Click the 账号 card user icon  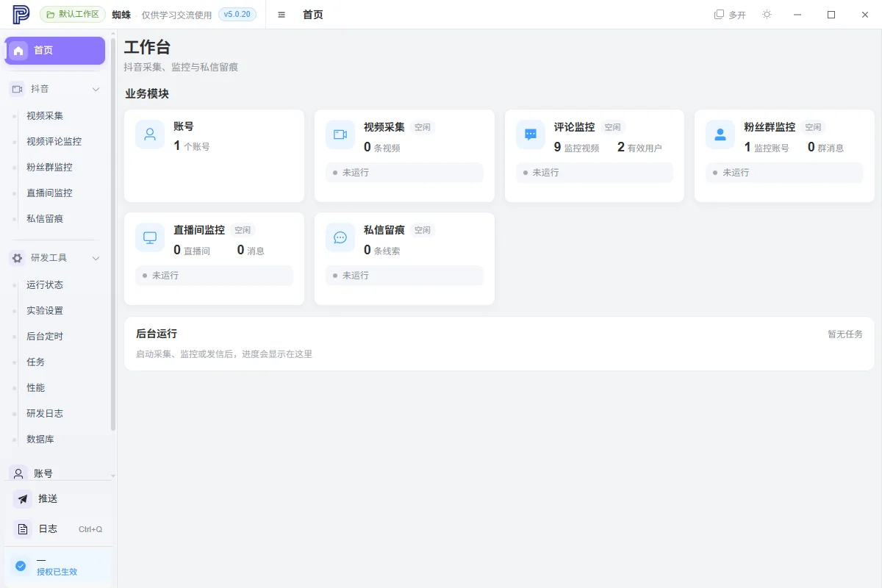(150, 135)
